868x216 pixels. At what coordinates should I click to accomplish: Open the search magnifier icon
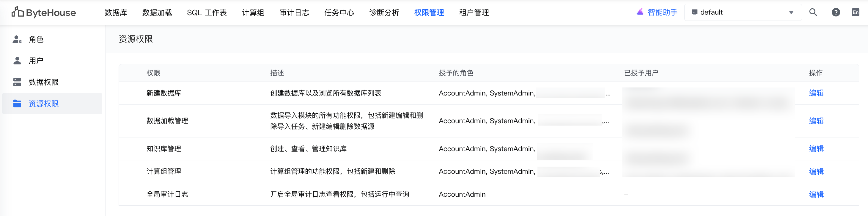813,12
